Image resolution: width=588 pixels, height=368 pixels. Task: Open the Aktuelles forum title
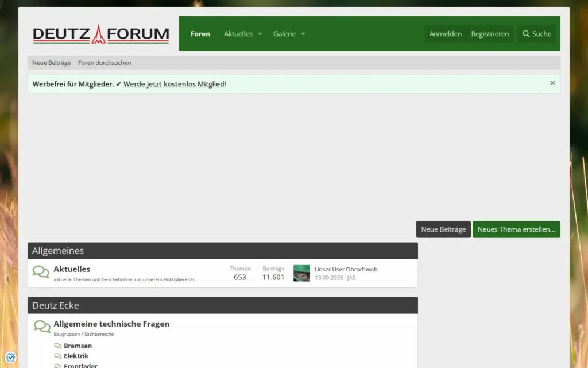72,269
